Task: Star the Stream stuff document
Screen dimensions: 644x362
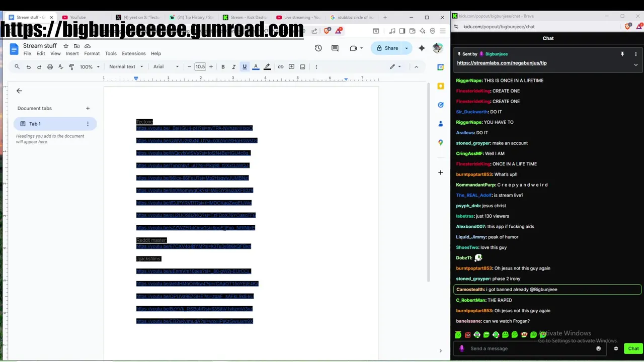Action: (65, 46)
